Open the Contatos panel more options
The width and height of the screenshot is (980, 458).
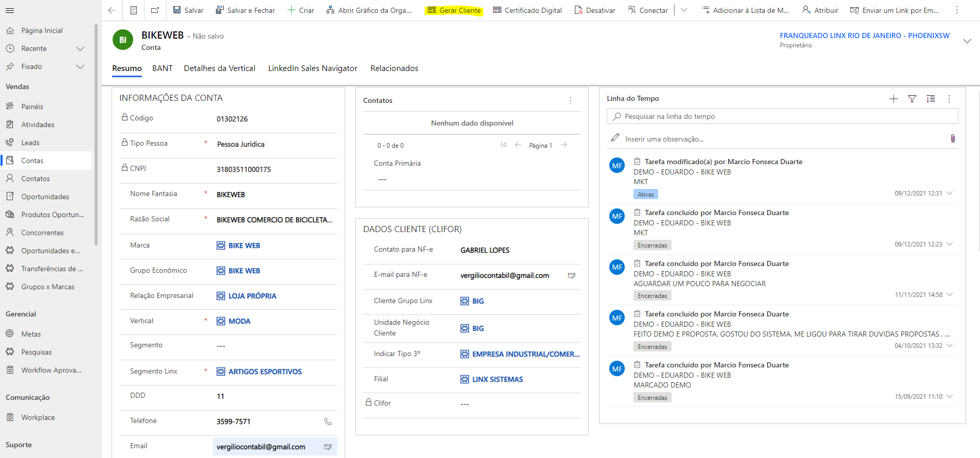pos(570,100)
